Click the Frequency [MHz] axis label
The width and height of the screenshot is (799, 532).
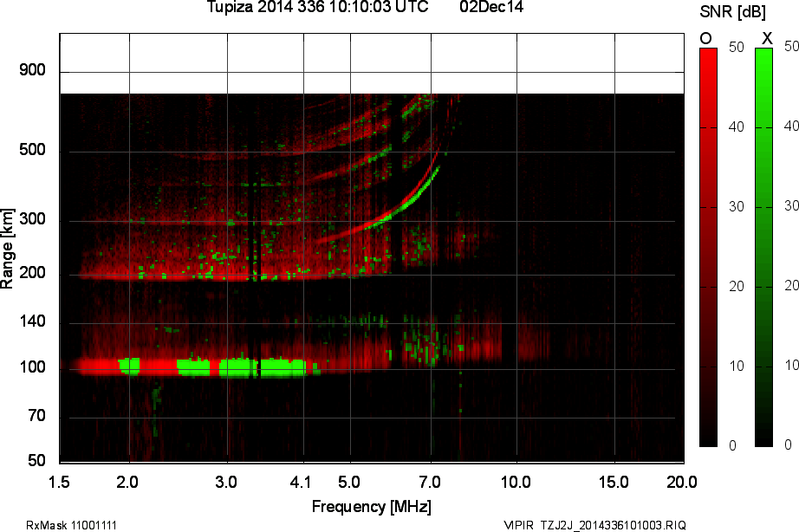coord(371,506)
